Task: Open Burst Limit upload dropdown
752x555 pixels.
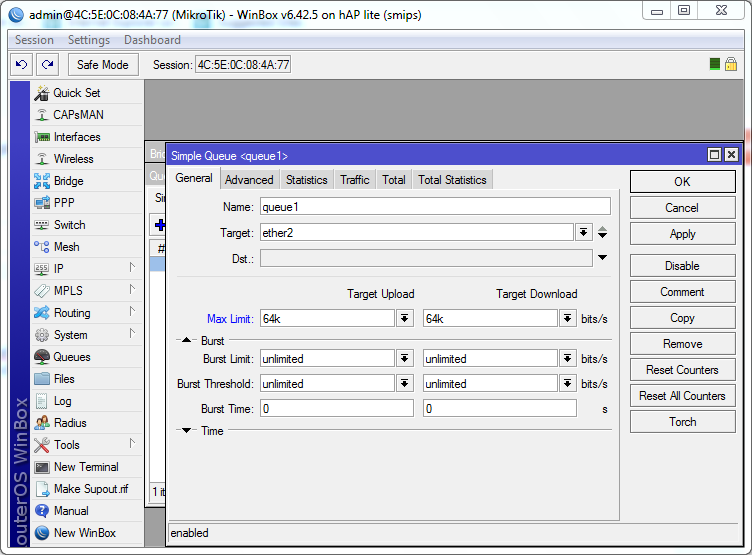Action: click(x=405, y=358)
